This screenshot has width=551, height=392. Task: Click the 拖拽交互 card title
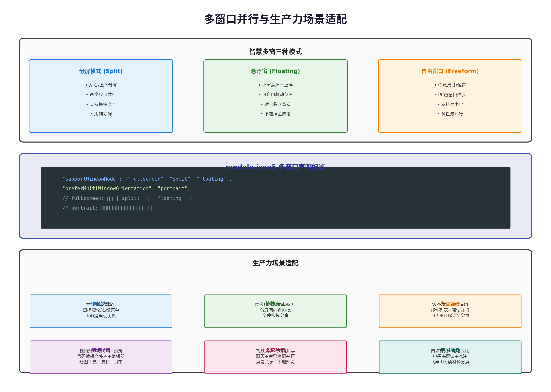pos(275,304)
